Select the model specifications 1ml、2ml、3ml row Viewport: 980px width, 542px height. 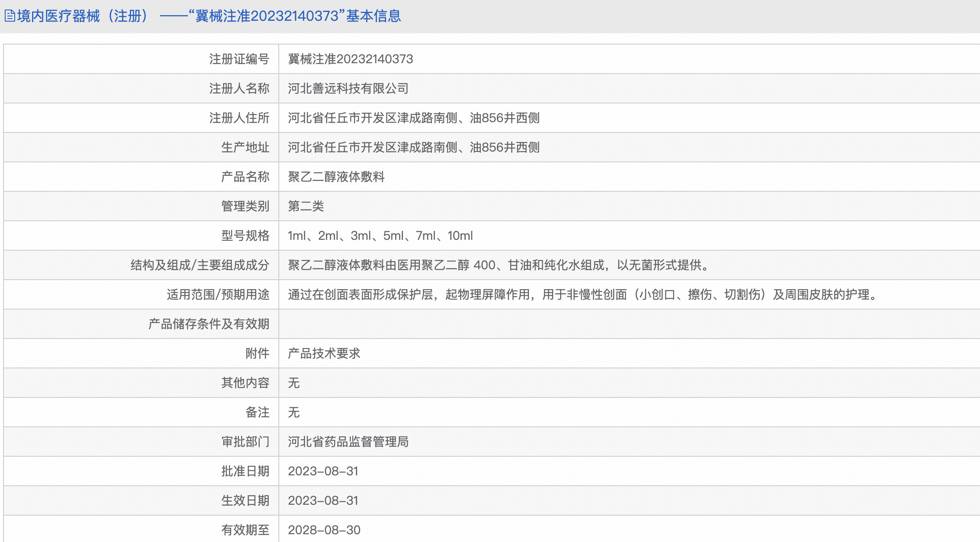click(x=380, y=236)
